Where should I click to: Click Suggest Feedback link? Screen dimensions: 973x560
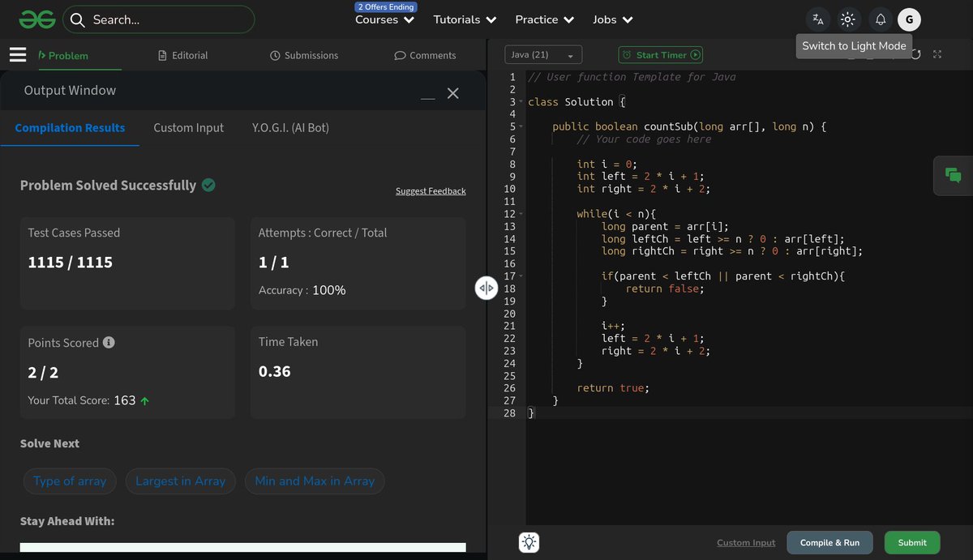pyautogui.click(x=431, y=191)
